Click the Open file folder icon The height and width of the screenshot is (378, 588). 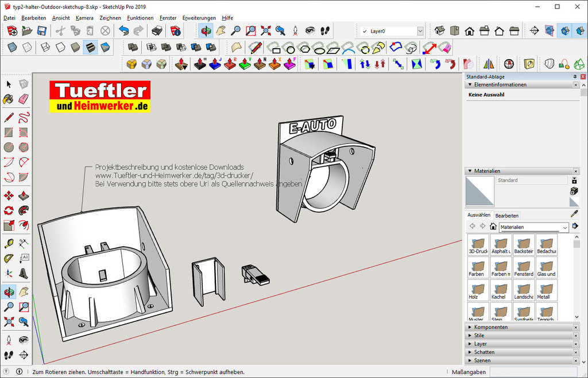(x=27, y=31)
